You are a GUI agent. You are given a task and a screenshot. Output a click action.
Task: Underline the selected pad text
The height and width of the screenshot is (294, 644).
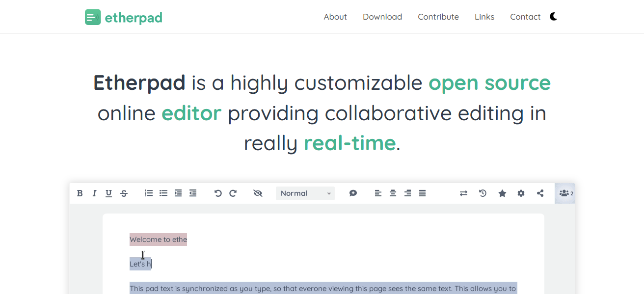click(x=109, y=193)
